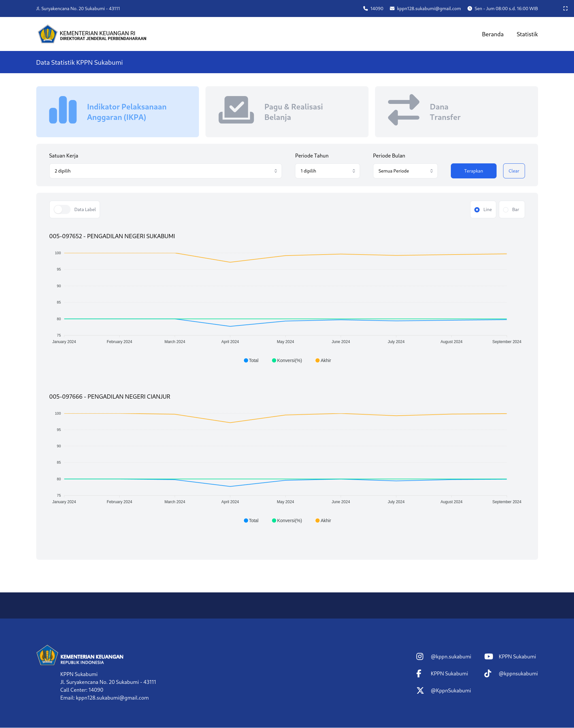Expand the Periode Tahun dropdown
This screenshot has width=574, height=728.
[327, 171]
